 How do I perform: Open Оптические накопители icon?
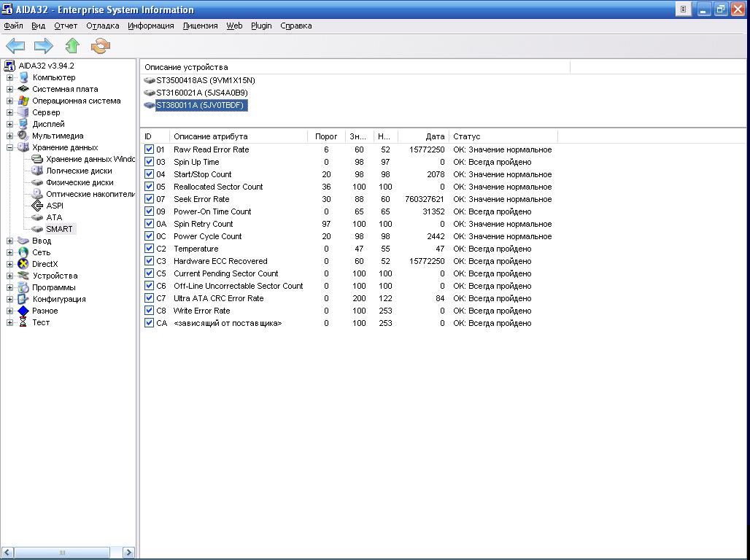coord(36,194)
